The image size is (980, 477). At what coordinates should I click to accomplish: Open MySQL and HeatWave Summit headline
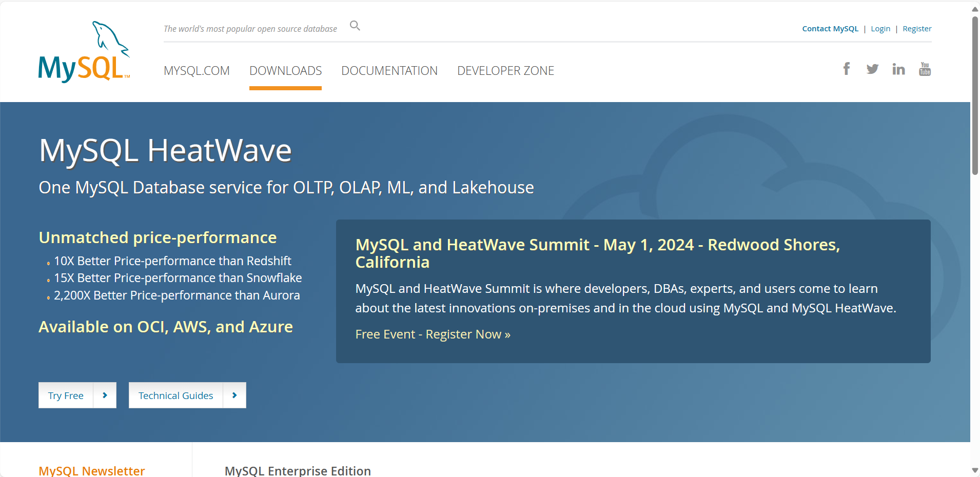pyautogui.click(x=598, y=253)
